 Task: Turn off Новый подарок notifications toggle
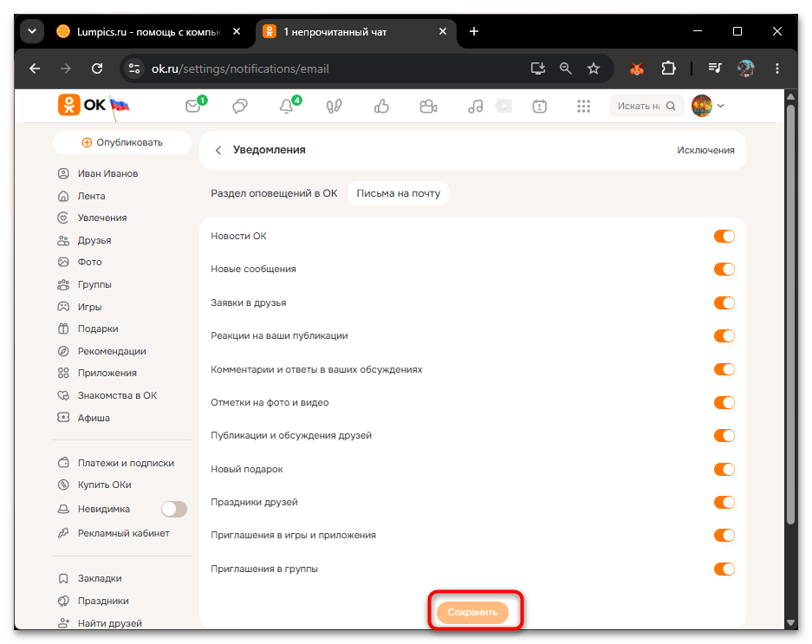click(724, 470)
